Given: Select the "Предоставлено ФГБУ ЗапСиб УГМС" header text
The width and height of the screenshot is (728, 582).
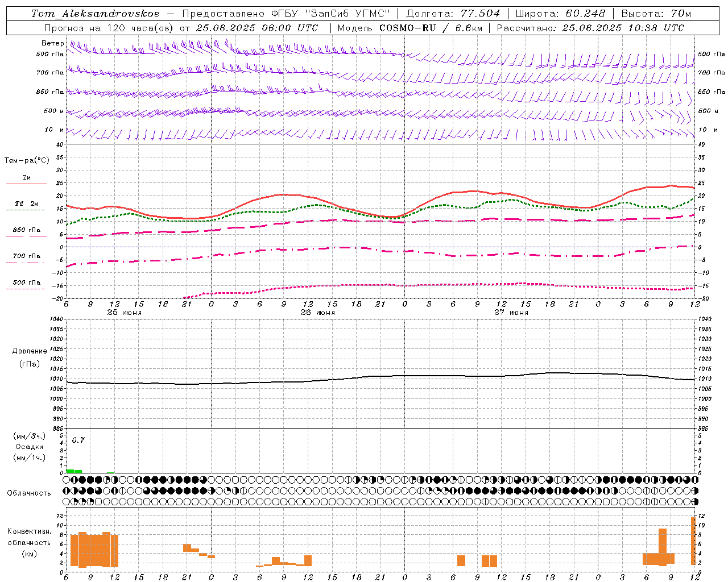Looking at the screenshot, I should [x=286, y=14].
